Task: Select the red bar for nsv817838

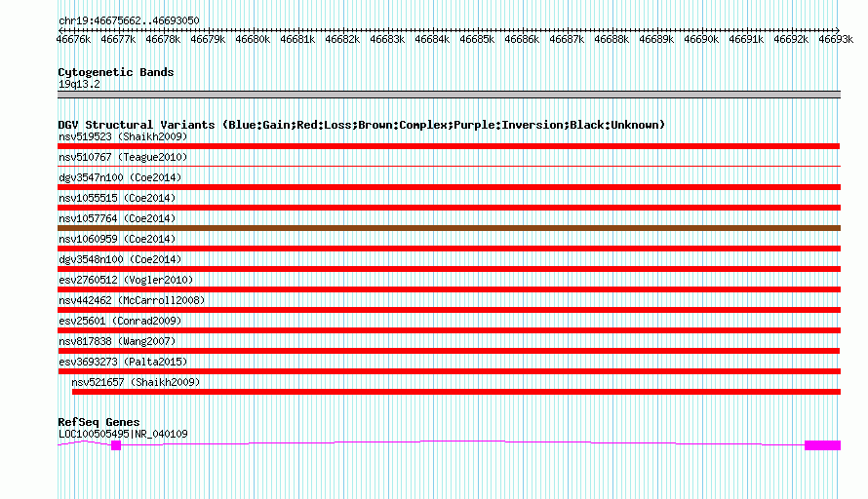Action: pos(449,351)
